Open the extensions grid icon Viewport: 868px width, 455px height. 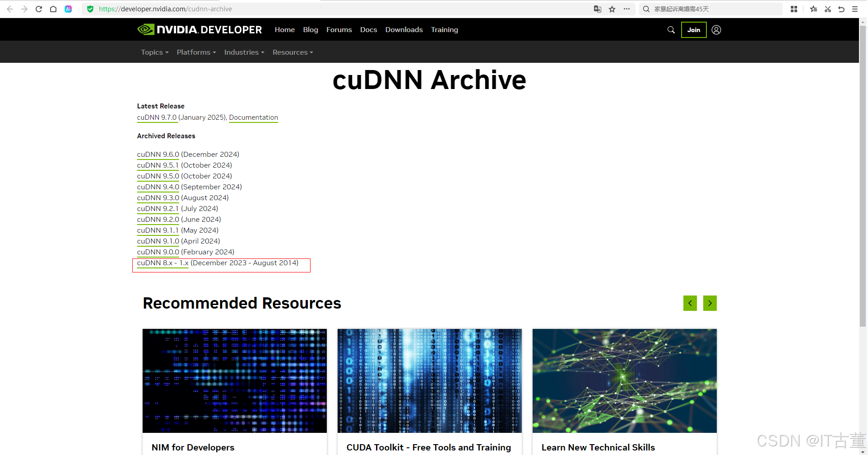pos(794,9)
